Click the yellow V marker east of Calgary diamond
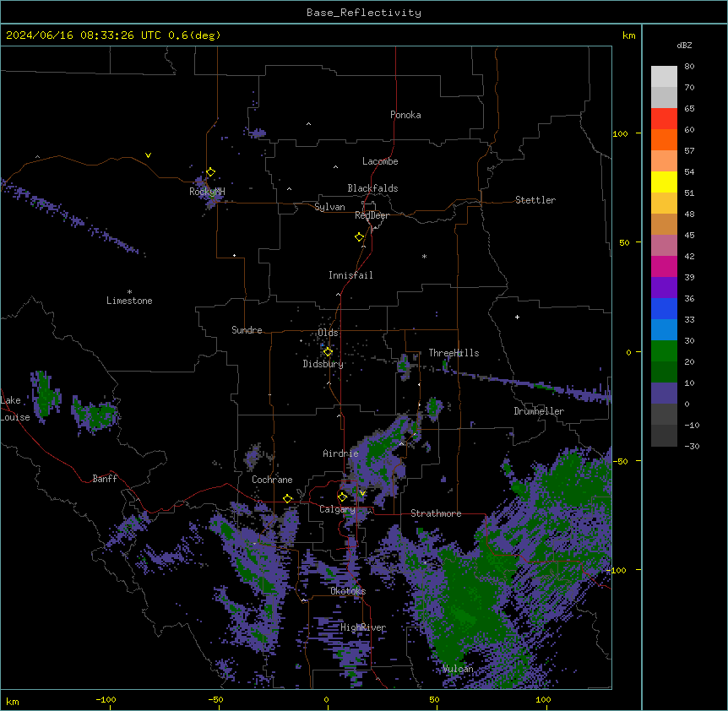 (362, 493)
